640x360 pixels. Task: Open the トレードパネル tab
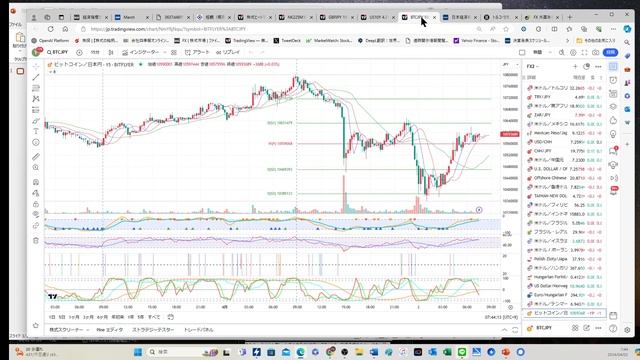tap(198, 330)
